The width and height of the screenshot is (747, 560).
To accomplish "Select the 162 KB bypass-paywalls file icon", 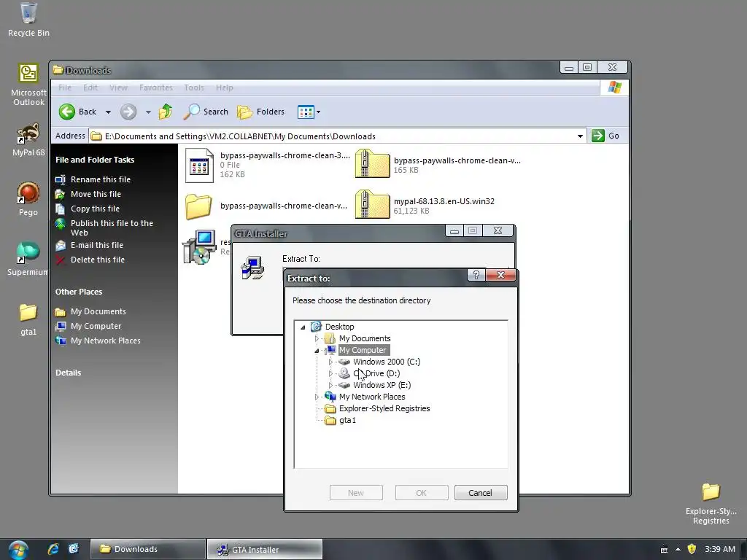I will coord(199,166).
